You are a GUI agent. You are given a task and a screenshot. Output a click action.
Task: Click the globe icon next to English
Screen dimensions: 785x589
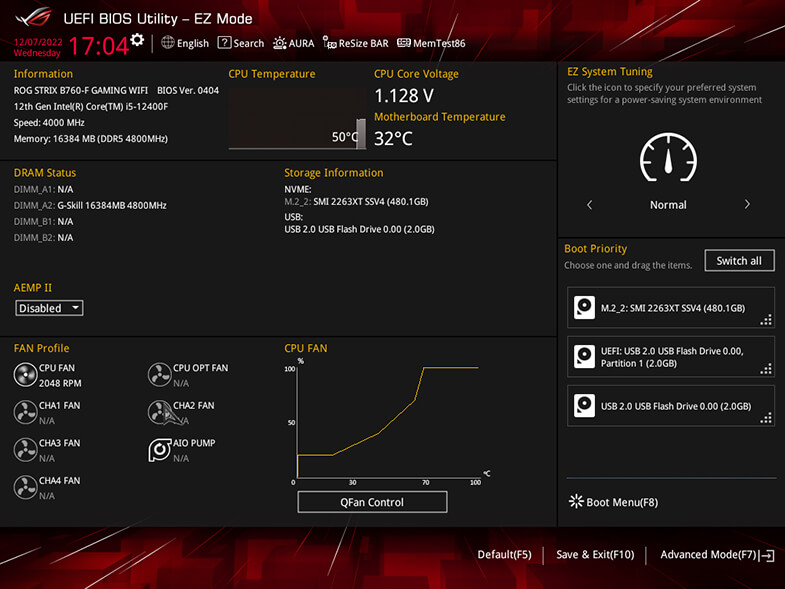click(168, 43)
